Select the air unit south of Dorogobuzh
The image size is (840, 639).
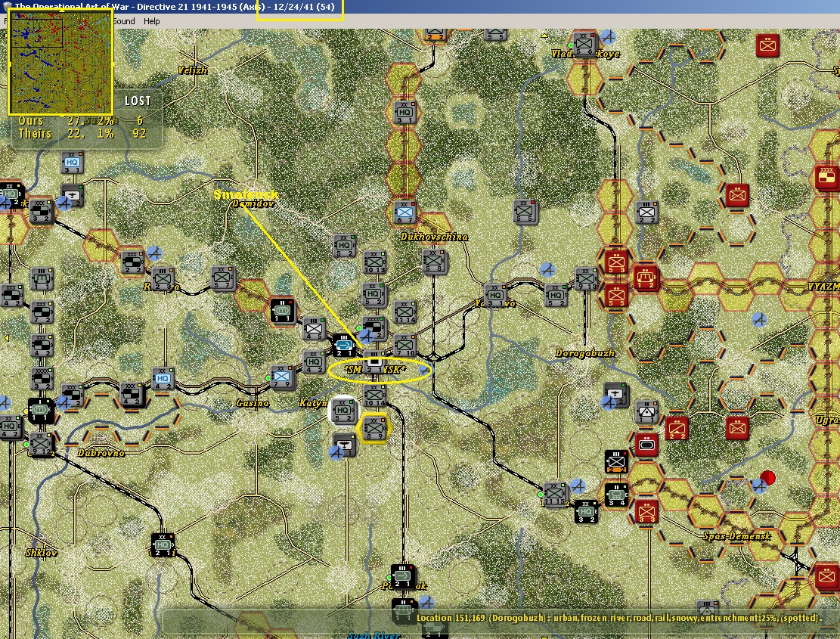coord(615,395)
